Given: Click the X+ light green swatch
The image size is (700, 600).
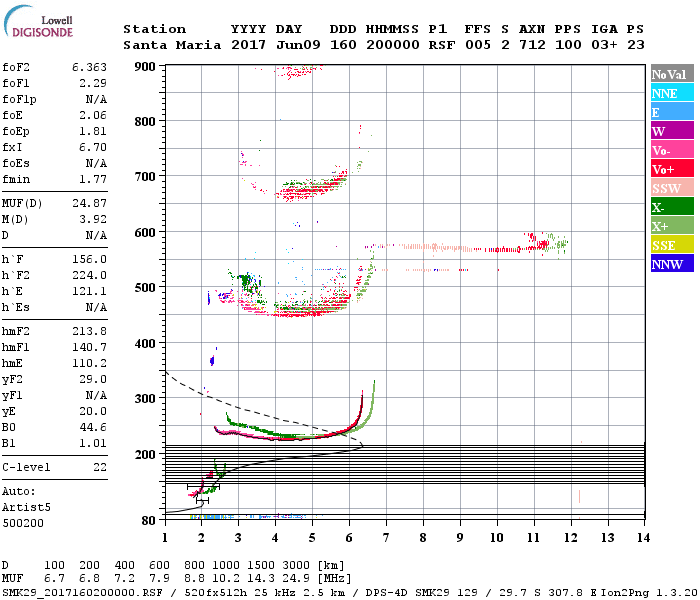Looking at the screenshot, I should click(672, 226).
